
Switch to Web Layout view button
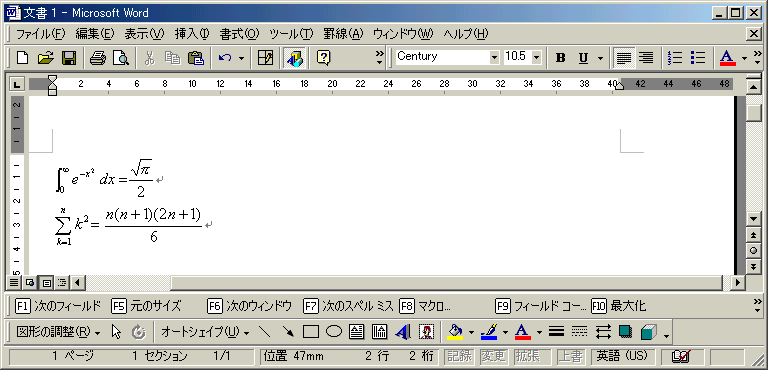point(29,282)
